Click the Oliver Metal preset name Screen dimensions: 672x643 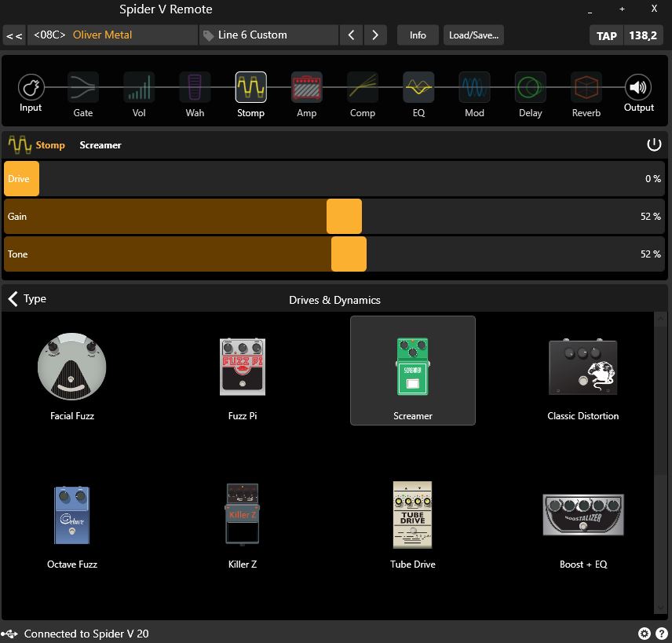pyautogui.click(x=102, y=35)
